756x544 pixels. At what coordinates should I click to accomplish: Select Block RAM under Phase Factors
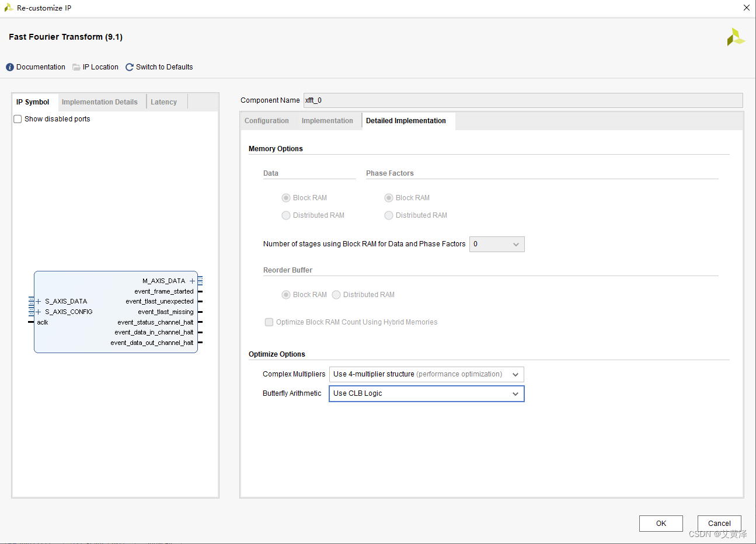pos(389,198)
